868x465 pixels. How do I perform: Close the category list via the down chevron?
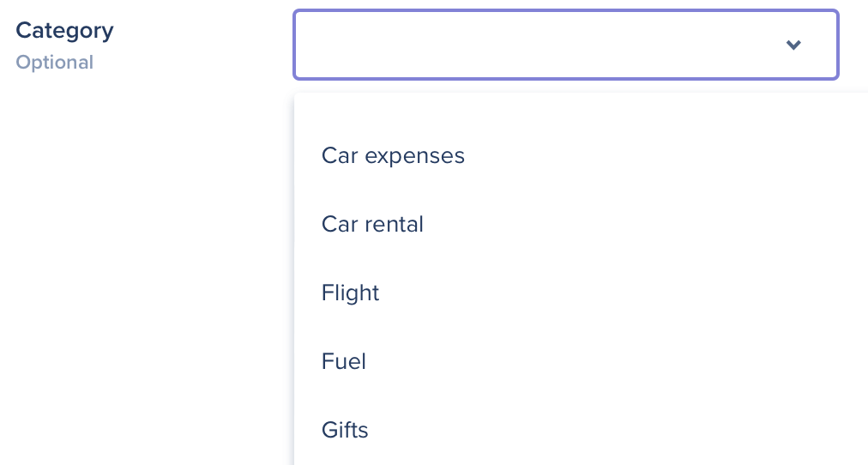pos(793,45)
